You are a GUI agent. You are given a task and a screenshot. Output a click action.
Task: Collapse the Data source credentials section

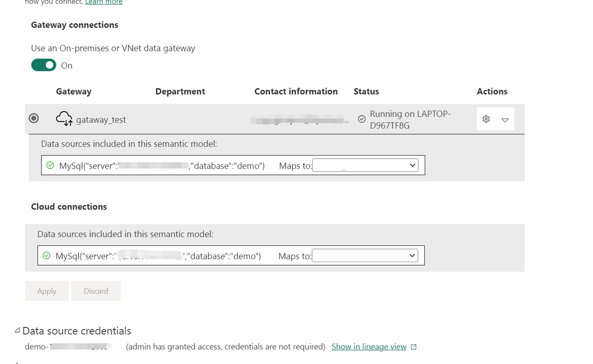(x=17, y=331)
